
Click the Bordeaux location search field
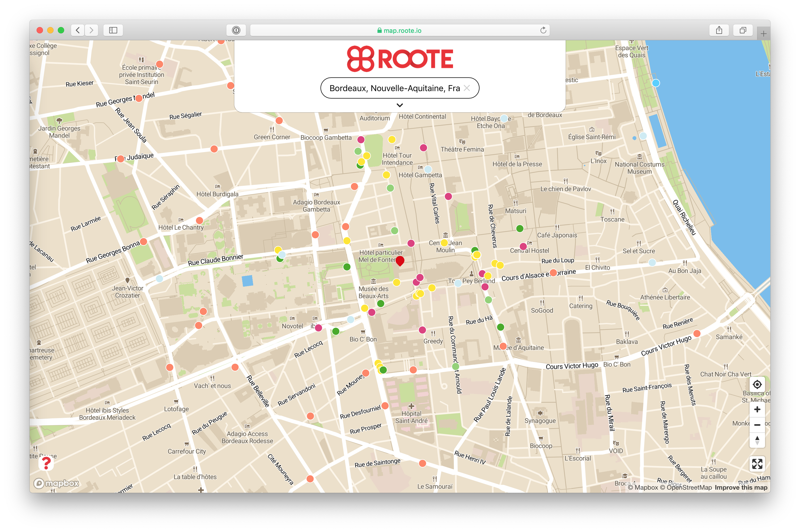(400, 88)
